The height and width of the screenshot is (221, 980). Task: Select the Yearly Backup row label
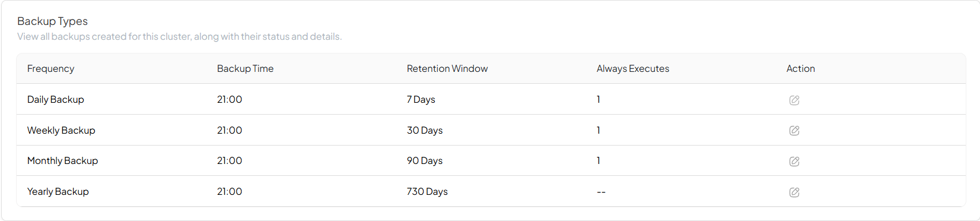click(x=58, y=191)
